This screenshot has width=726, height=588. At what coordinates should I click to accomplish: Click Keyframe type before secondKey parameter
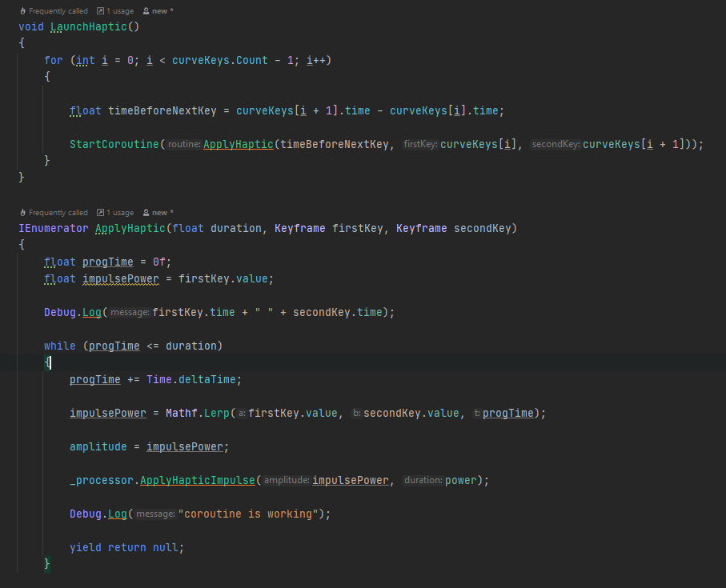click(x=421, y=229)
